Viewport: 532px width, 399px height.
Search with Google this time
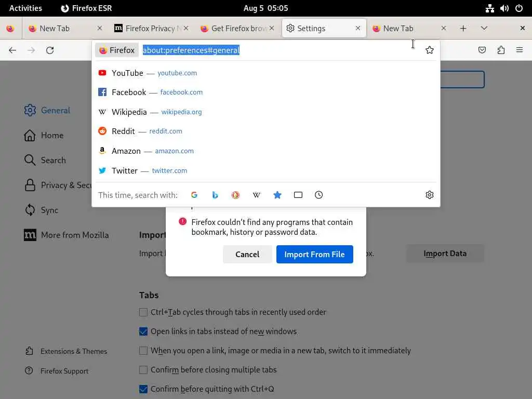point(194,195)
